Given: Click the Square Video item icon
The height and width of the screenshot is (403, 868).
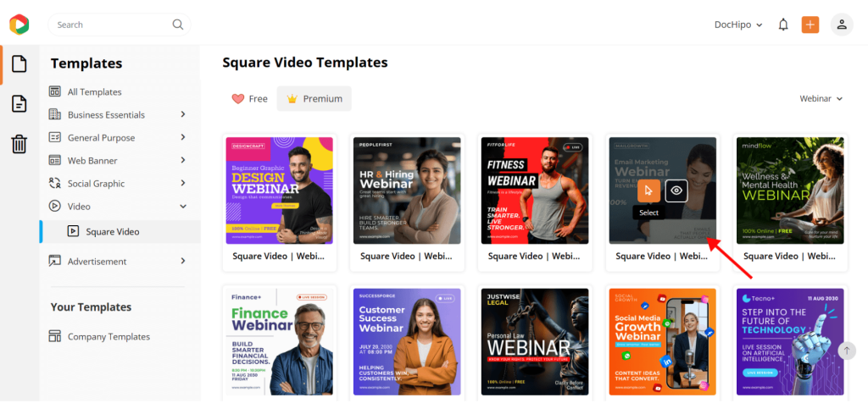Looking at the screenshot, I should (x=73, y=232).
